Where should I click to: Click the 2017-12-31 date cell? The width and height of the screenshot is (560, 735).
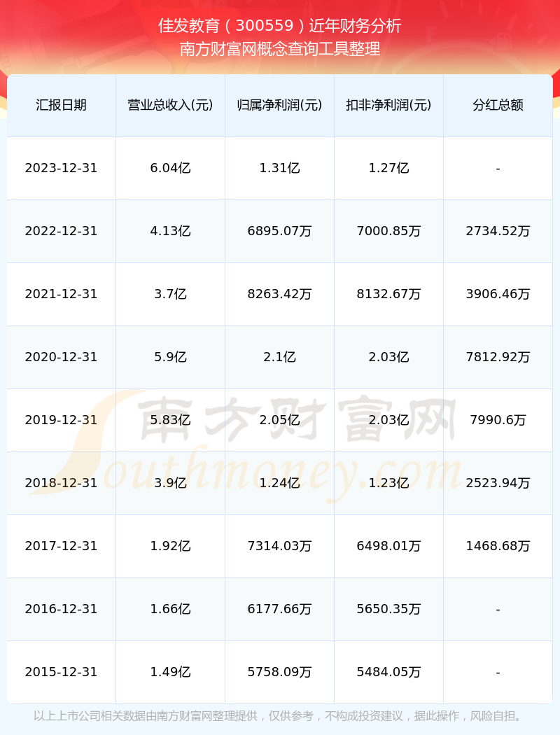62,545
